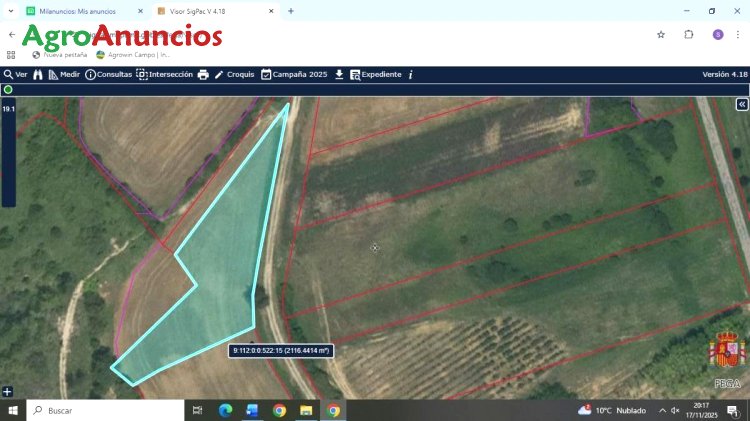This screenshot has width=750, height=421.
Task: Click the Windows taskbar Buscar search box
Action: pos(105,410)
